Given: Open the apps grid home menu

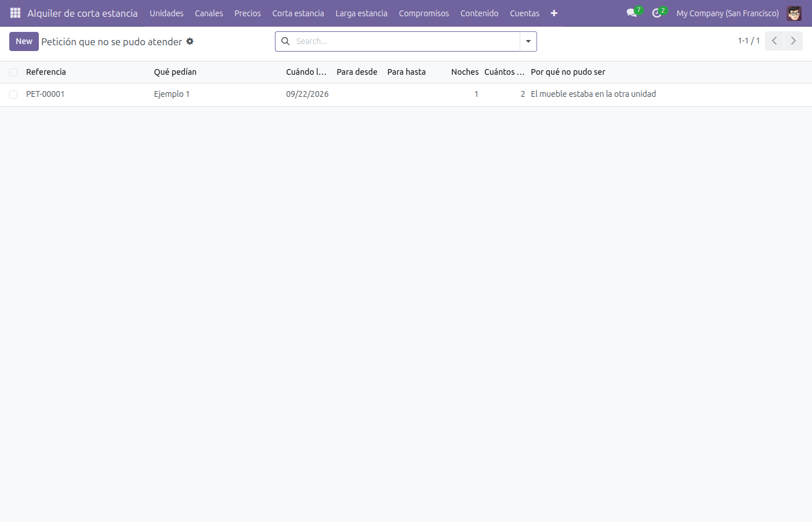Looking at the screenshot, I should coord(15,13).
